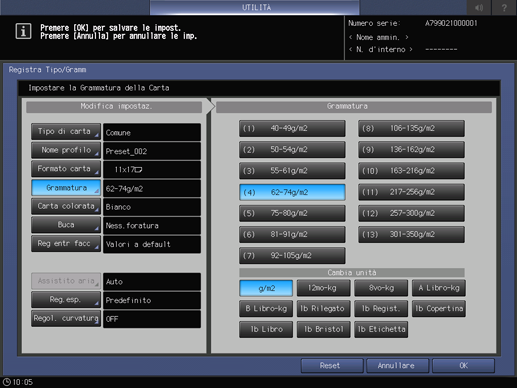Confirm settings with OK button

463,366
